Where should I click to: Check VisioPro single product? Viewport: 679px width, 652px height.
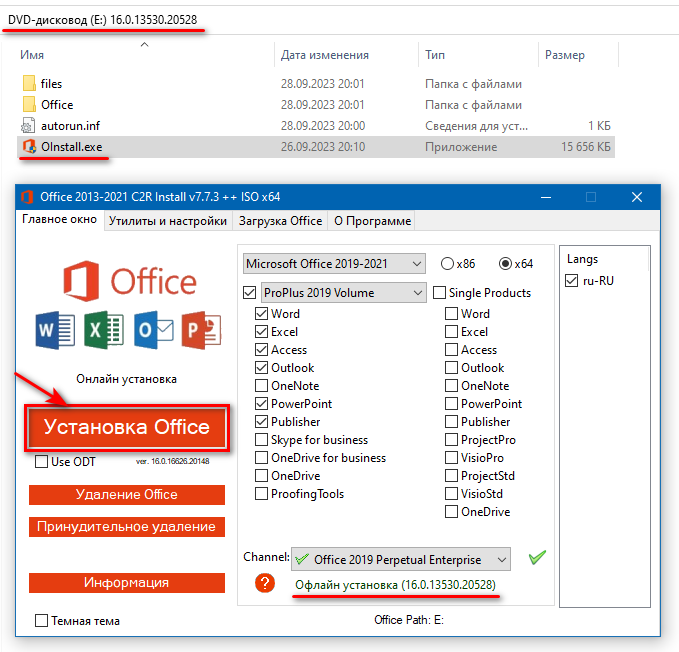click(452, 458)
